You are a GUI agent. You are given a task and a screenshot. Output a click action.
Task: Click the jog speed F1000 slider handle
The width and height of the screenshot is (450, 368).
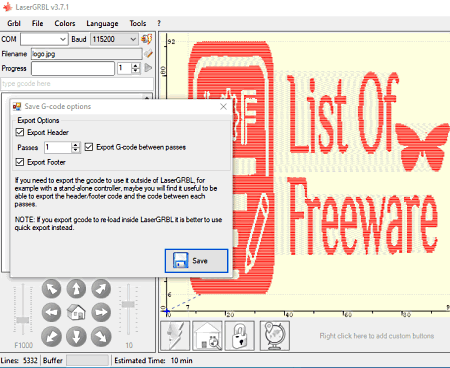(x=23, y=320)
